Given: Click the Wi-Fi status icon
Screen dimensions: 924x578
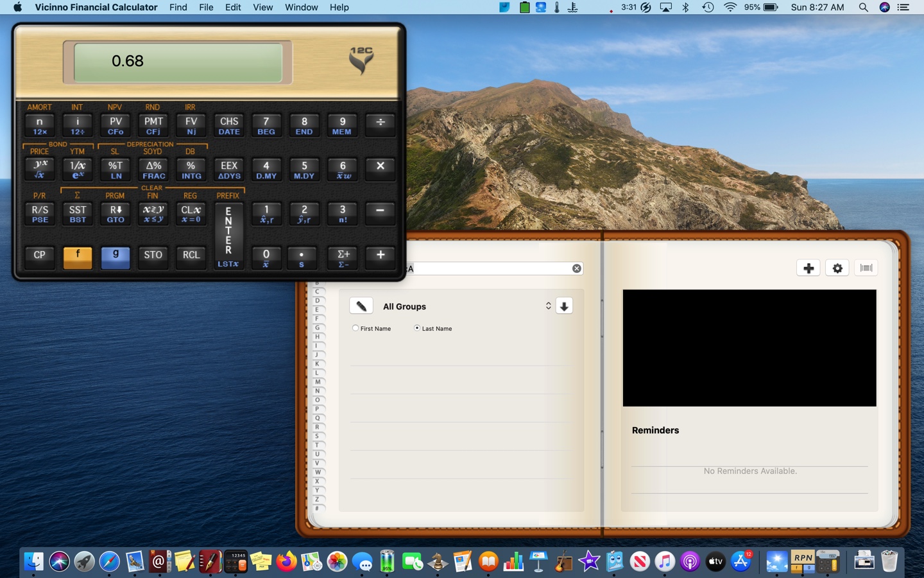Looking at the screenshot, I should pos(730,7).
